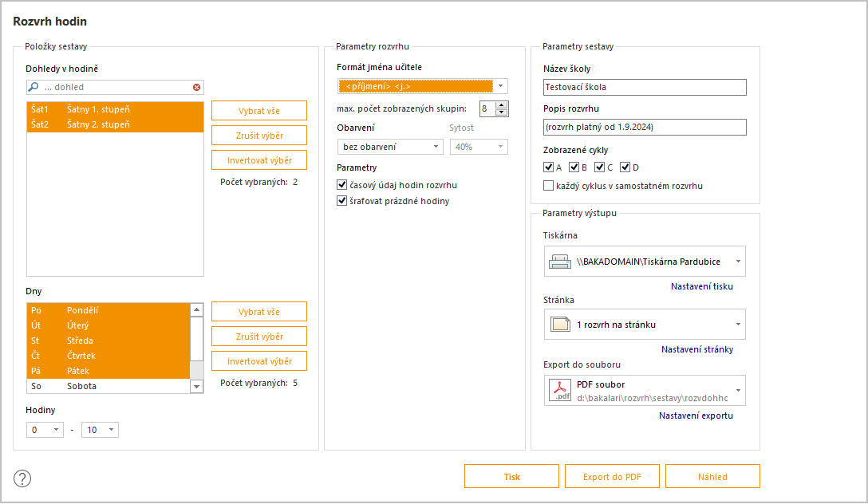This screenshot has width=868, height=504.
Task: Click Invertovat výběr for Dny list
Action: point(259,361)
